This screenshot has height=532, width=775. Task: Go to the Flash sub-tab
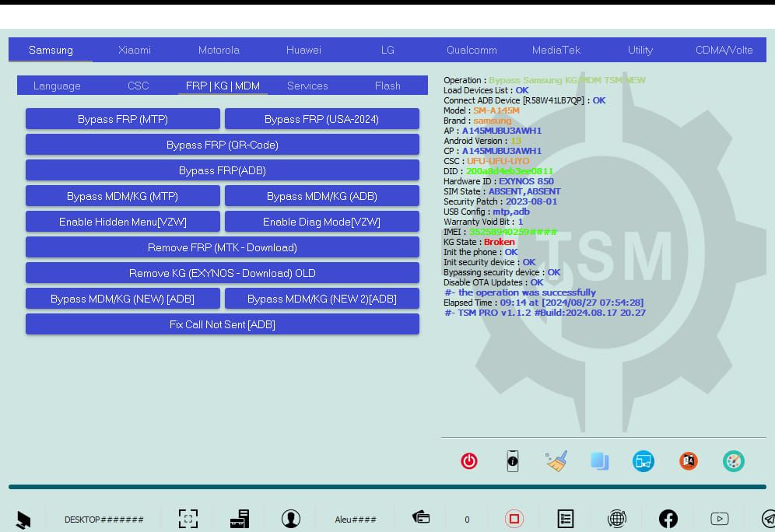pos(387,86)
